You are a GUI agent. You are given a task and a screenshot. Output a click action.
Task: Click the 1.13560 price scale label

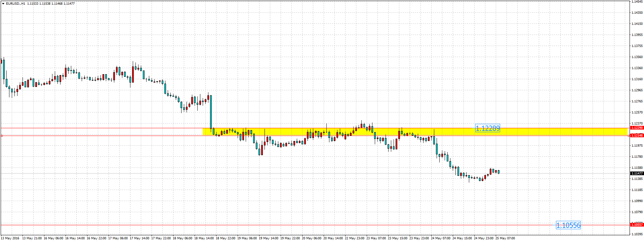(x=637, y=57)
